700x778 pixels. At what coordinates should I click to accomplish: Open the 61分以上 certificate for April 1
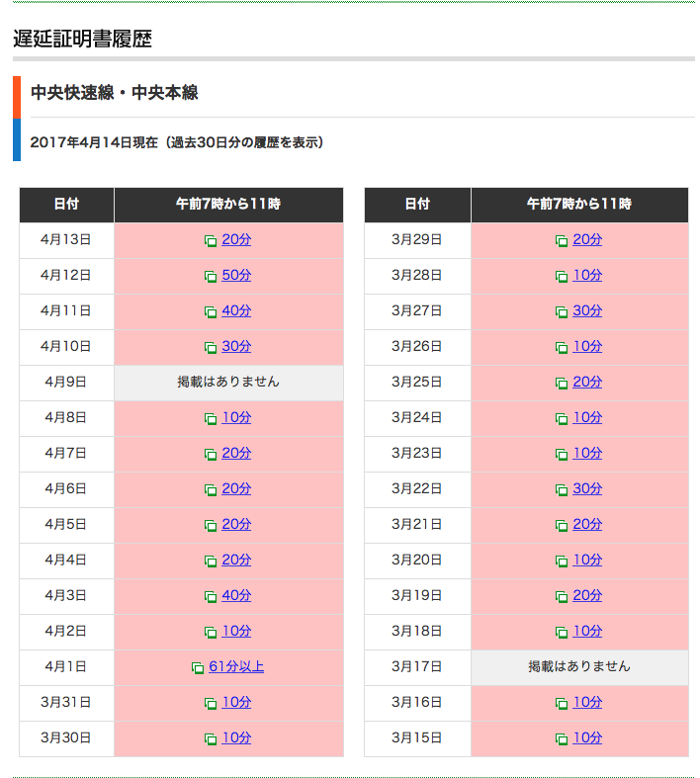[x=236, y=666]
